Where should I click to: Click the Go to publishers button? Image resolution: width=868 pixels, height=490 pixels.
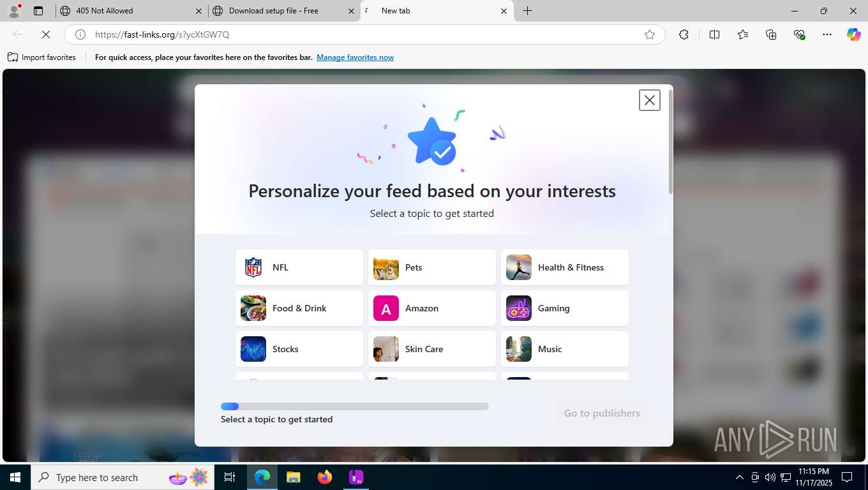click(602, 413)
